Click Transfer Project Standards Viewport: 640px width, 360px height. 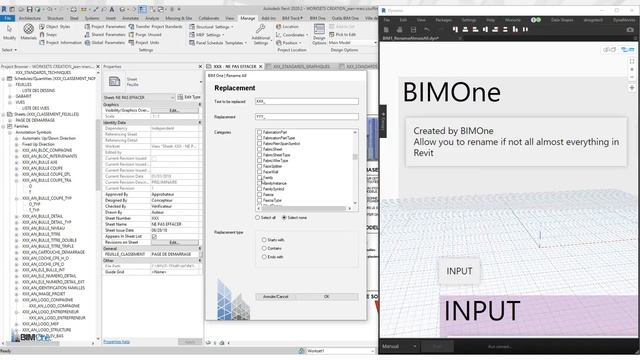156,27
